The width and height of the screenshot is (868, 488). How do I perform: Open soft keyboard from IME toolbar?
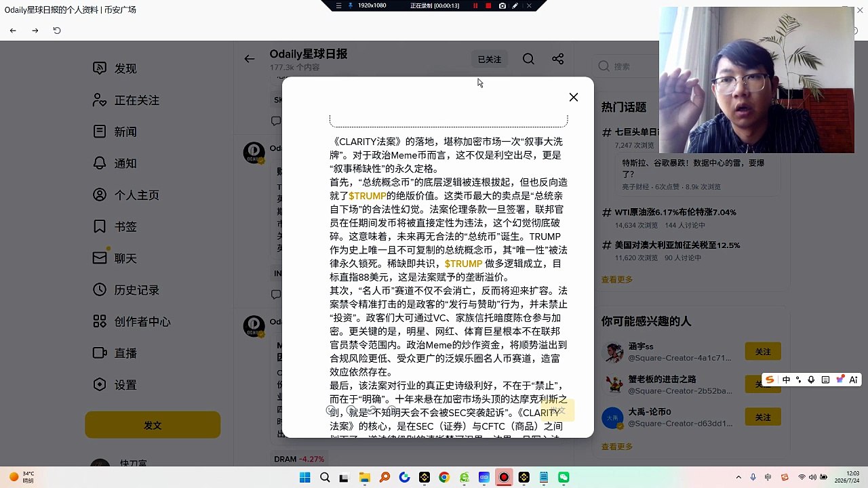825,380
